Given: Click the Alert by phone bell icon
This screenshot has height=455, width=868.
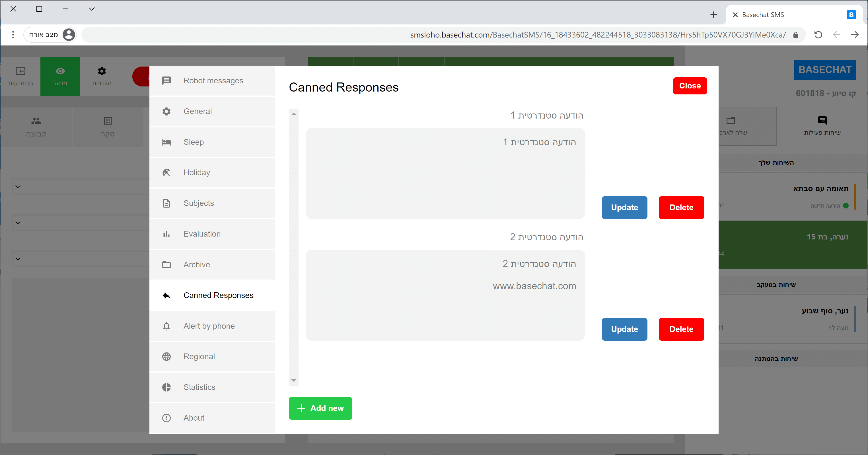Looking at the screenshot, I should click(x=166, y=326).
